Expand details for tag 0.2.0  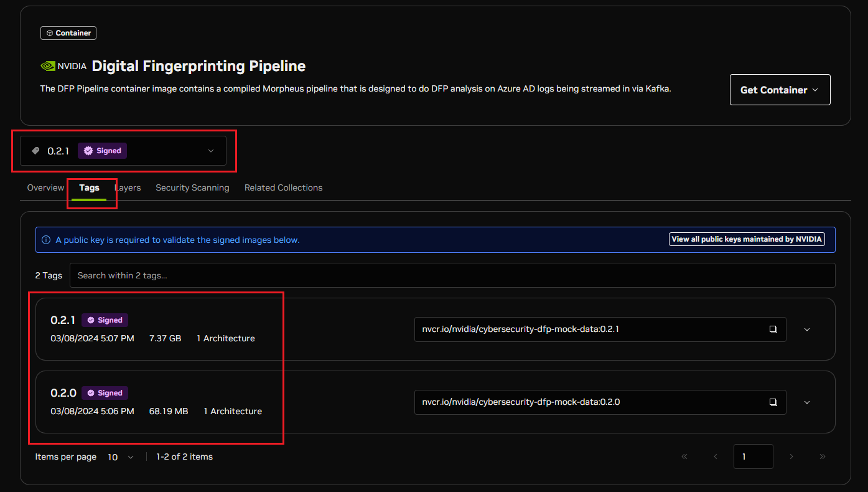[x=807, y=402]
